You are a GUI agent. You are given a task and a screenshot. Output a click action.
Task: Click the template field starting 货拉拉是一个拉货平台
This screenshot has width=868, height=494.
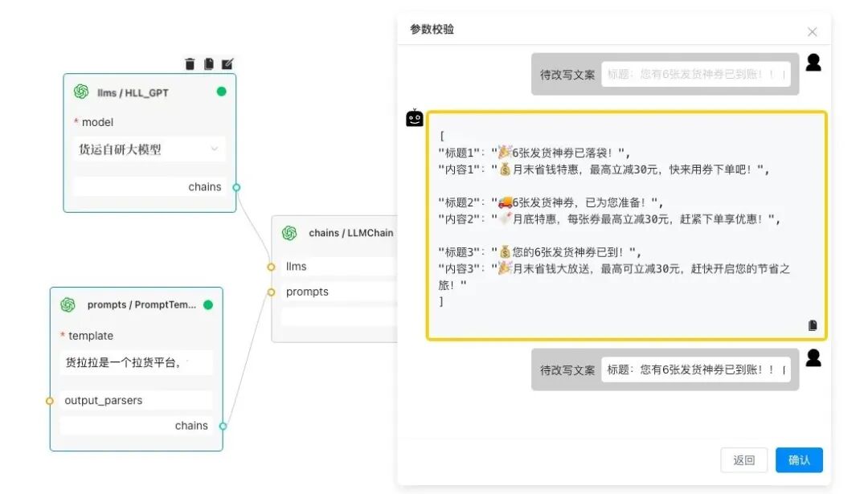(x=136, y=363)
